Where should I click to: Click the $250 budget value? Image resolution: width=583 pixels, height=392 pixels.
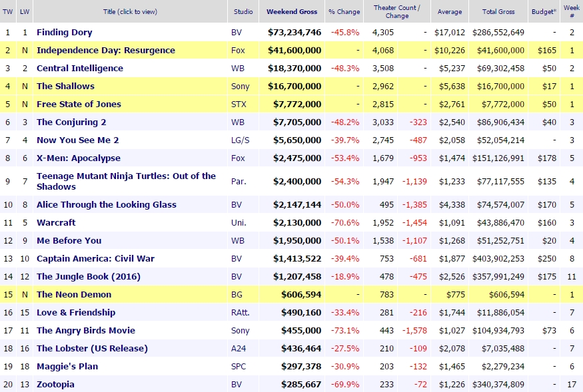(x=547, y=259)
